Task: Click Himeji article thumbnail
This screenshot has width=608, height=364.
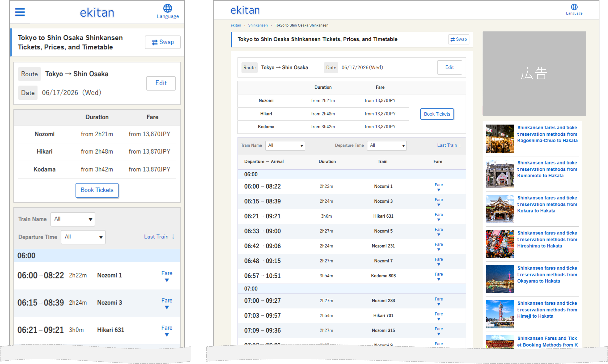Action: pos(500,314)
